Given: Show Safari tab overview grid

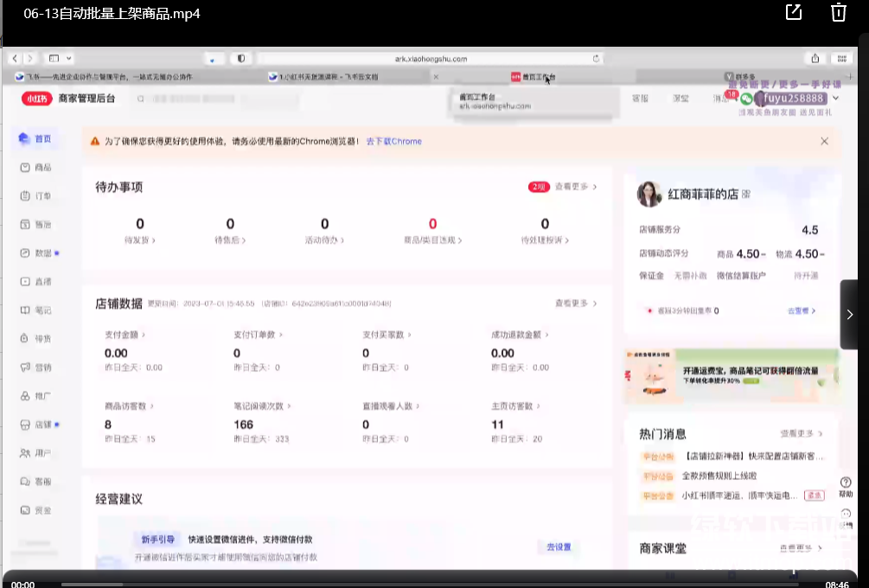Looking at the screenshot, I should 842,58.
